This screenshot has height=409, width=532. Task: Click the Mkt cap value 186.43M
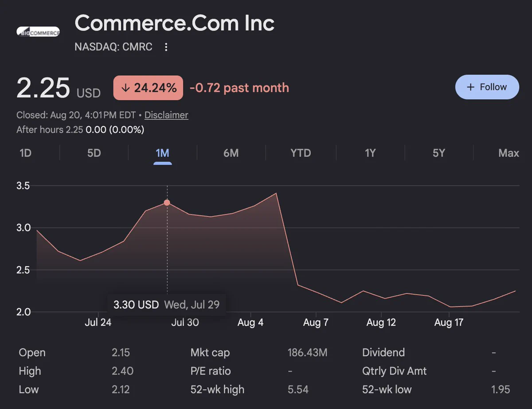tap(307, 353)
